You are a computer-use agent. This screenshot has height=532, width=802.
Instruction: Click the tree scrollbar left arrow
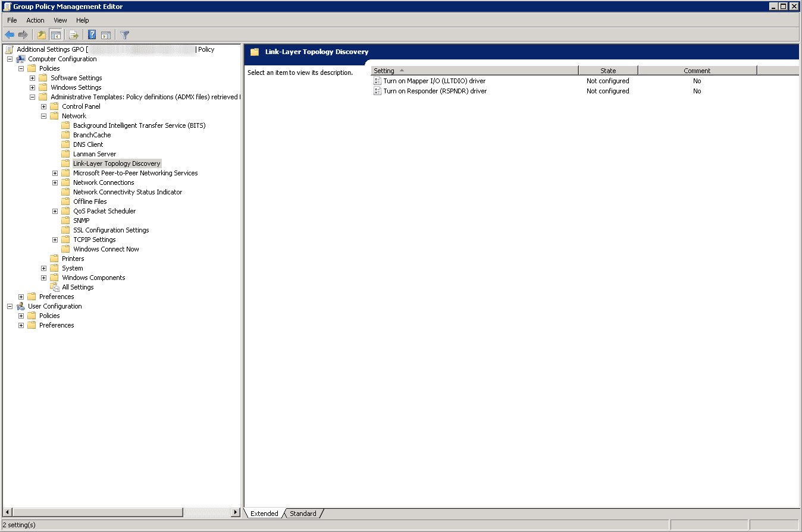[x=8, y=512]
